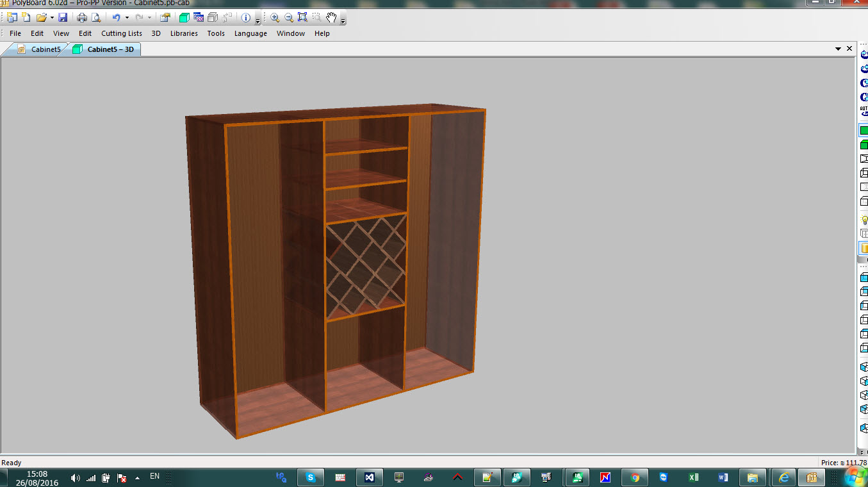The image size is (868, 487).
Task: Click the Undo arrow icon
Action: (x=116, y=17)
